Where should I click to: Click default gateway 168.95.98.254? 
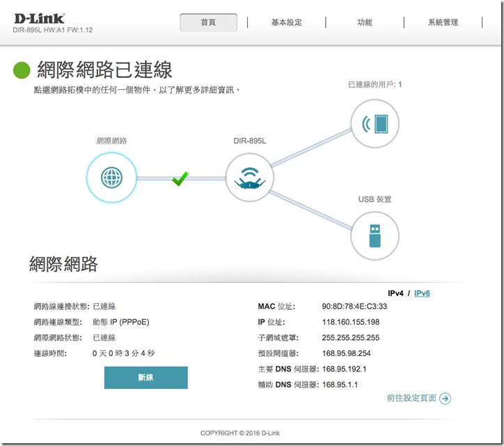click(346, 353)
